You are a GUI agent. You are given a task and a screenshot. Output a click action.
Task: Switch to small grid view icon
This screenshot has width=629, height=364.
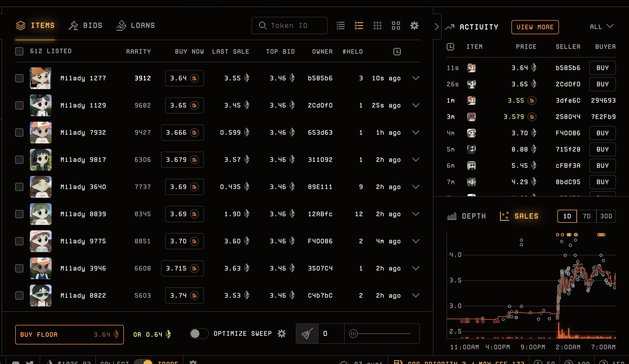click(x=378, y=26)
